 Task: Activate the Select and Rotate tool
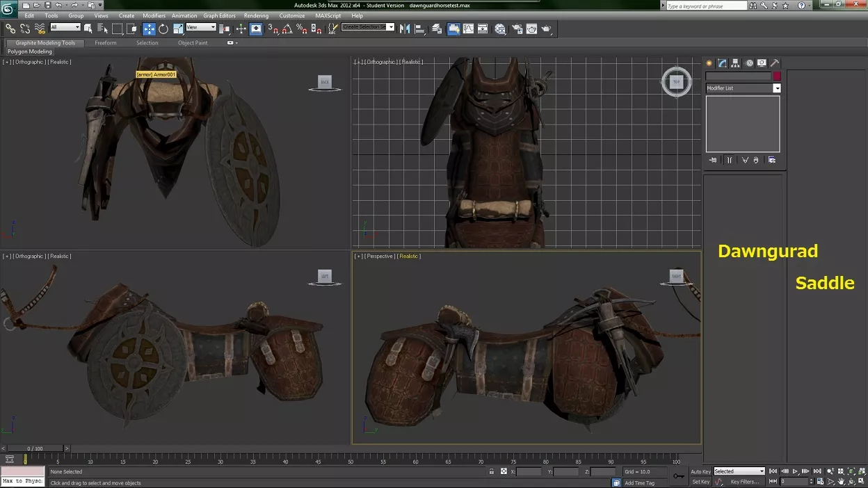click(163, 29)
